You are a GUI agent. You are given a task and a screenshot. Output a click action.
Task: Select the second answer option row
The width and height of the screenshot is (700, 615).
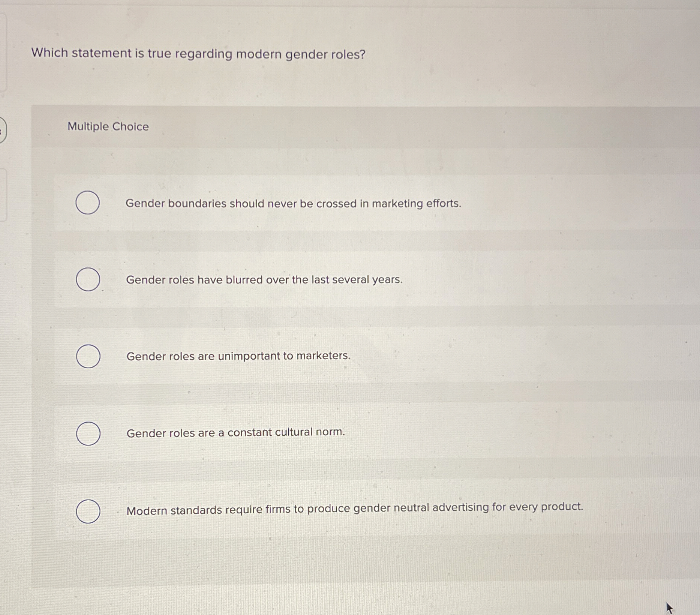[337, 279]
